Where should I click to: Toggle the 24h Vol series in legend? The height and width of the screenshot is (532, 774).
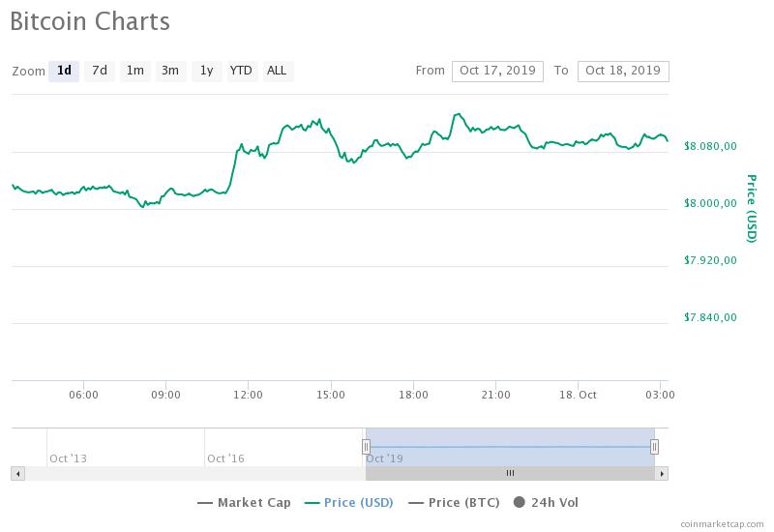pyautogui.click(x=546, y=502)
